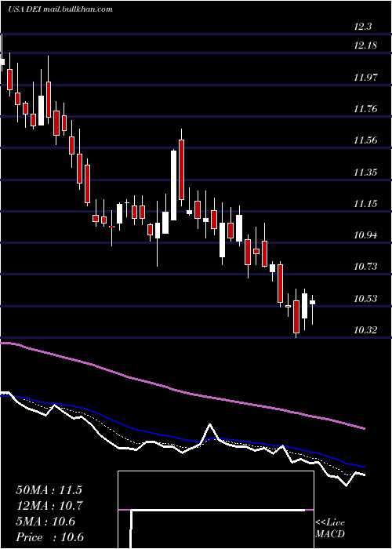Click the 10.53 price axis label
The height and width of the screenshot is (549, 392).
(x=365, y=298)
